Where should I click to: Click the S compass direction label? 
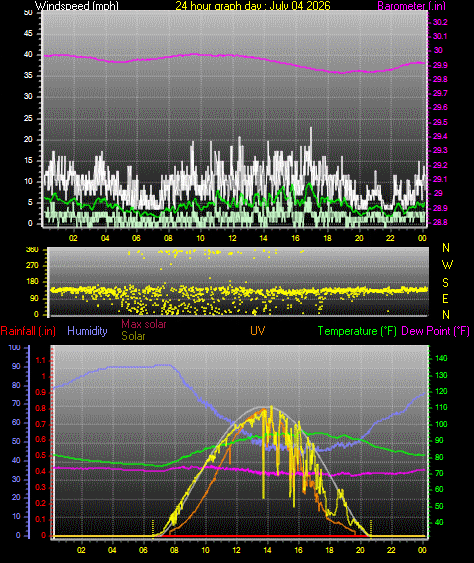tap(445, 283)
